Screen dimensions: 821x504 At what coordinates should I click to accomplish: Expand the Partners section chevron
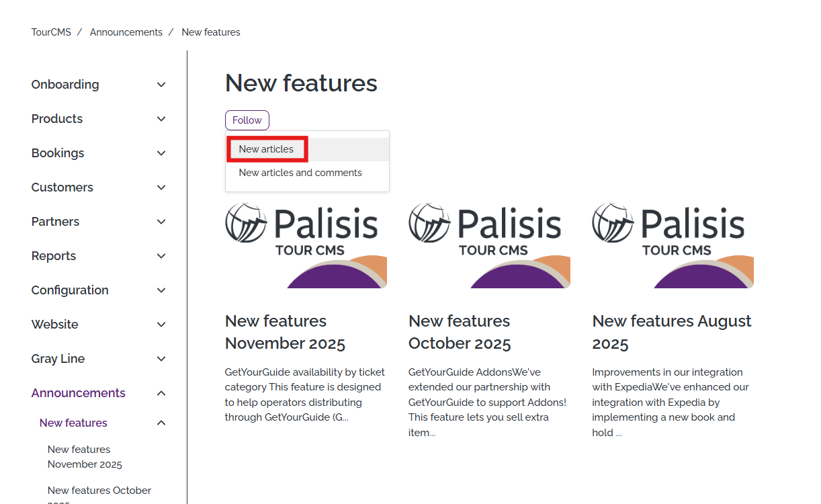pyautogui.click(x=161, y=222)
